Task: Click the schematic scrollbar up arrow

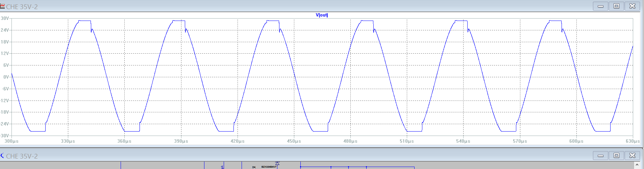Action: click(x=637, y=165)
